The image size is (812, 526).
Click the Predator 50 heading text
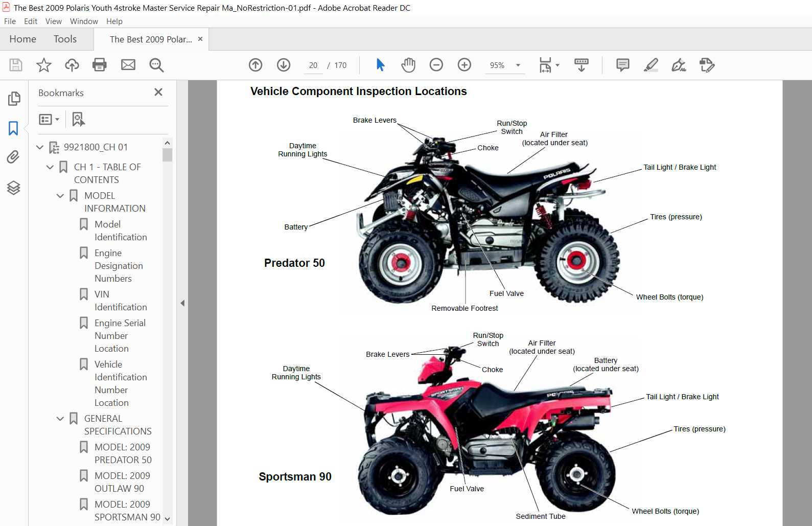pyautogui.click(x=294, y=263)
